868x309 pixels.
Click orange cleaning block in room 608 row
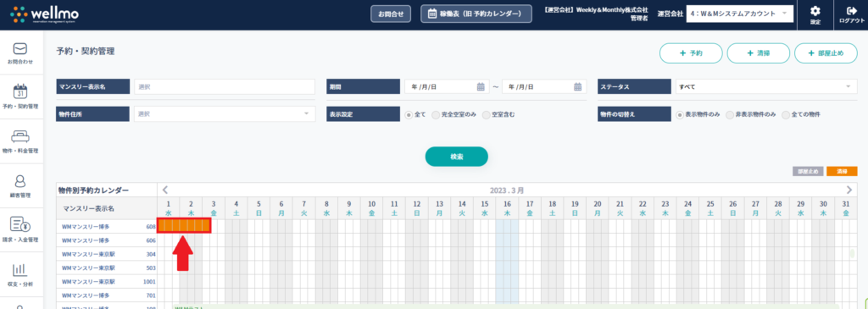184,226
